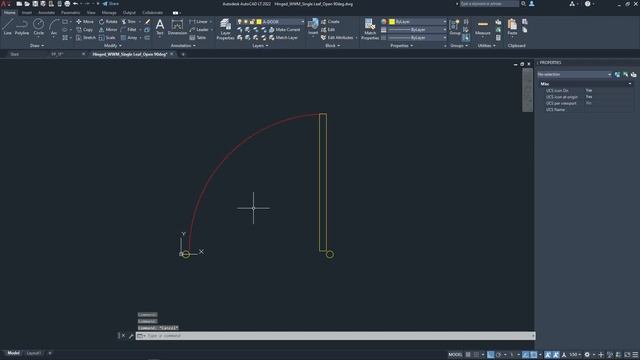Click inside the Type a command input field
640x360 pixels.
pos(335,336)
